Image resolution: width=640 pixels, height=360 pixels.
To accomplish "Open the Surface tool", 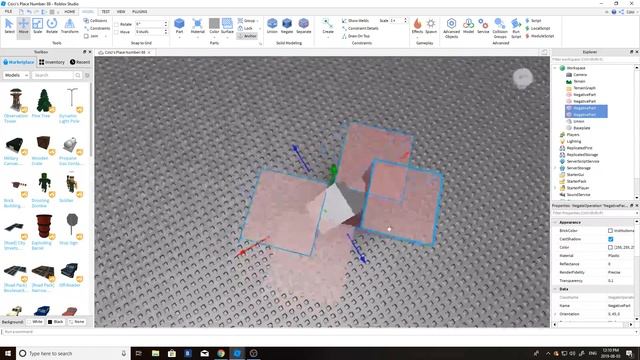I will click(227, 25).
